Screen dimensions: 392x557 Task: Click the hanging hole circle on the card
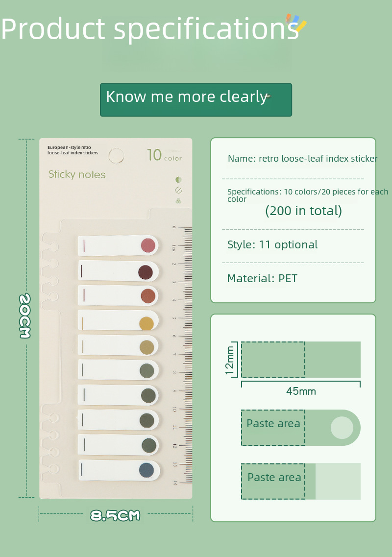[x=116, y=156]
